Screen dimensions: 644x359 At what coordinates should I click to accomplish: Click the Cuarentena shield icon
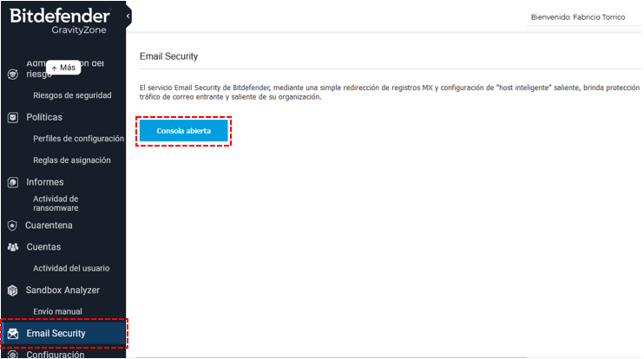coord(12,225)
